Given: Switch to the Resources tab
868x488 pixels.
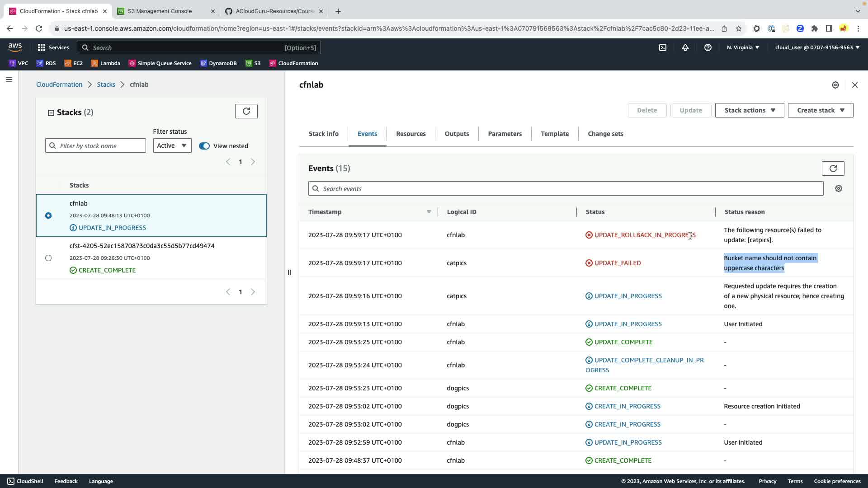Looking at the screenshot, I should [x=410, y=134].
